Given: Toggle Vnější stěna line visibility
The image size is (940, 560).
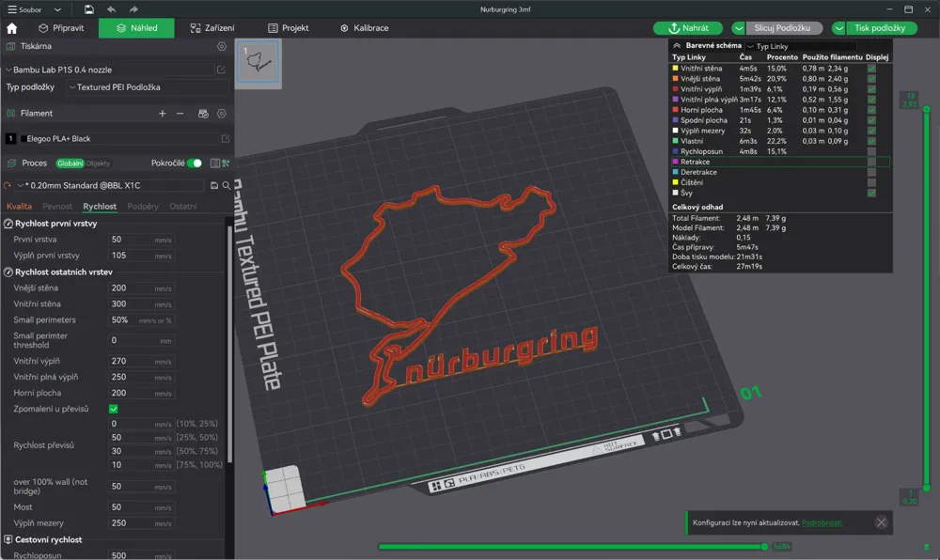Looking at the screenshot, I should [871, 79].
